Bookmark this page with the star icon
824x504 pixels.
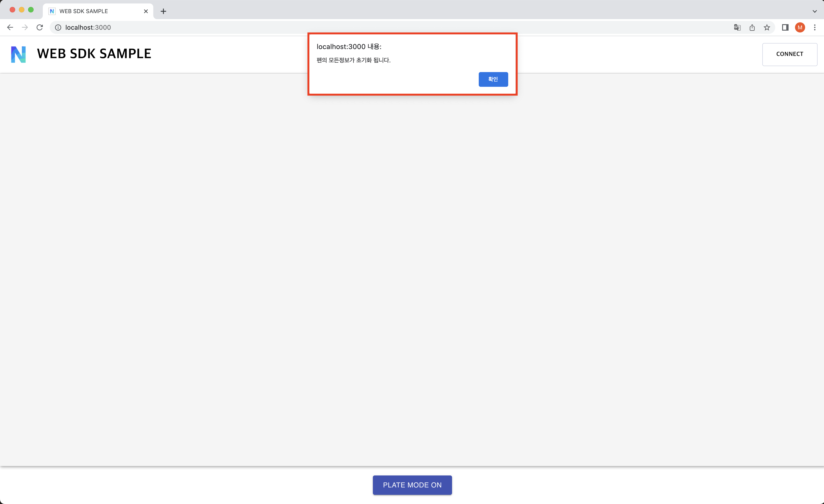(x=767, y=27)
